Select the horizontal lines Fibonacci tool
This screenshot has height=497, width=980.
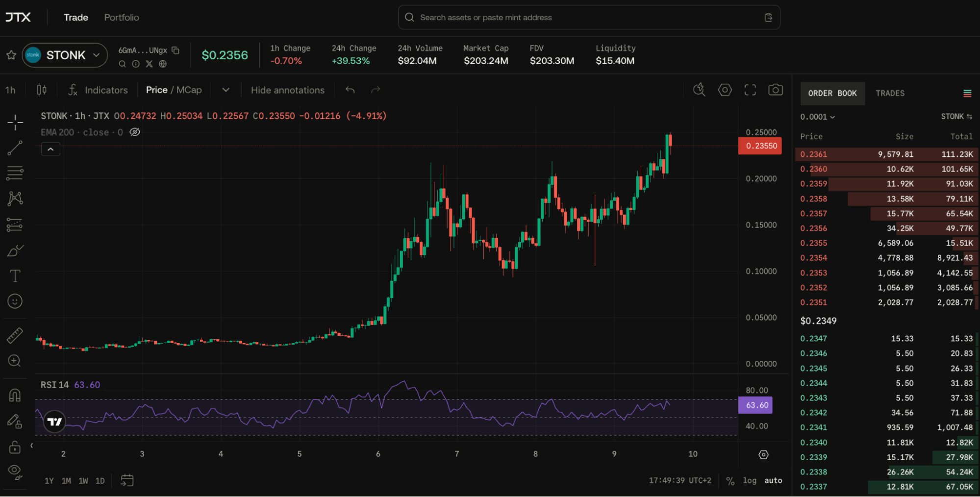point(15,173)
